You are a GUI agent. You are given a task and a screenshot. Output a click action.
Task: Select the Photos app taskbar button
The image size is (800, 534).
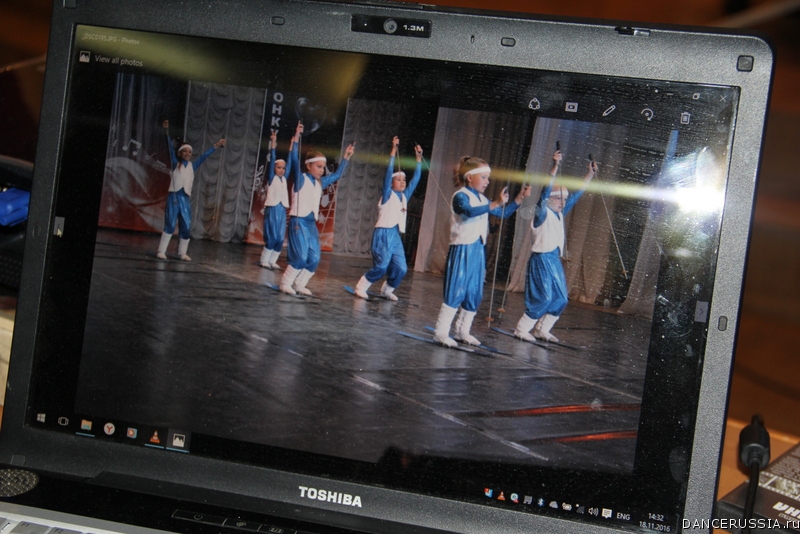tap(178, 440)
